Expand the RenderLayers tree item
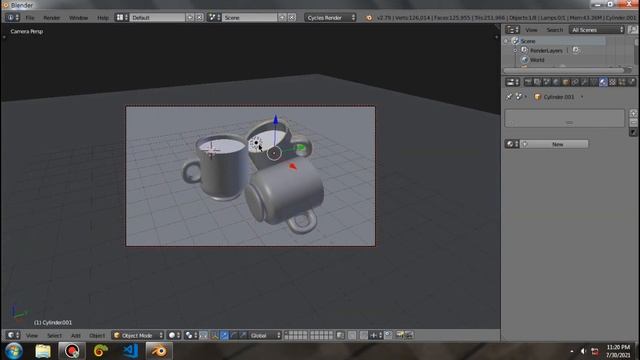Screen dimensions: 640x360 point(515,51)
